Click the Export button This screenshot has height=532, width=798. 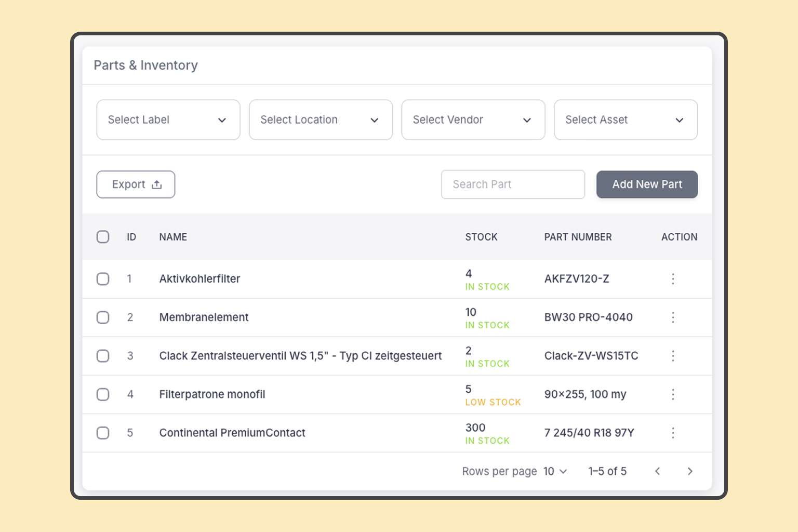pos(136,184)
